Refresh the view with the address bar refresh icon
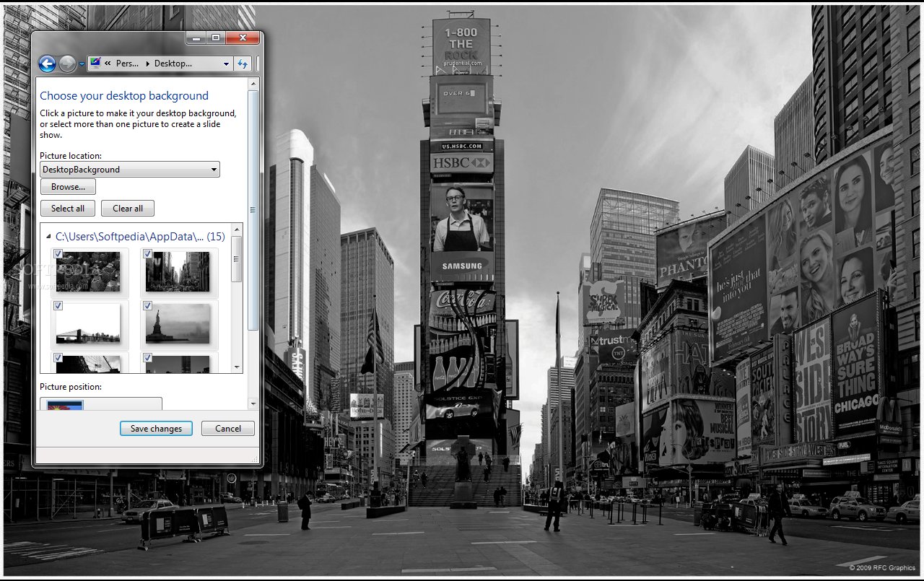The height and width of the screenshot is (581, 924). (243, 64)
